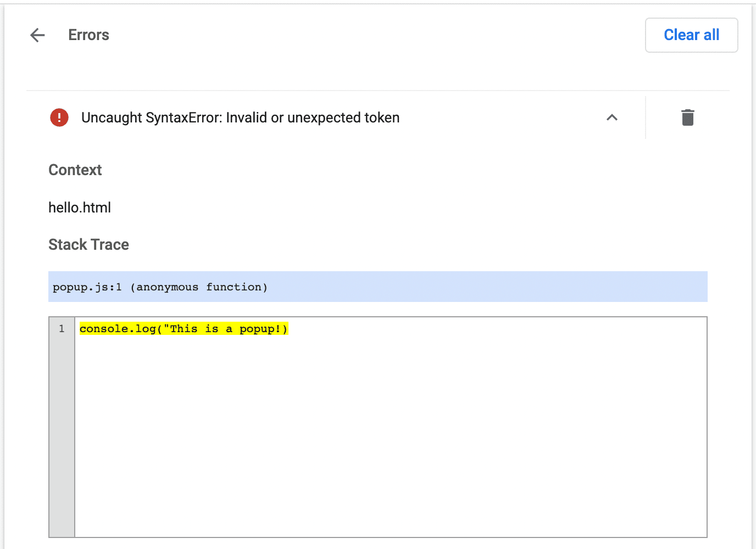Click the exclamation icon beside the SyntaxError

(59, 117)
